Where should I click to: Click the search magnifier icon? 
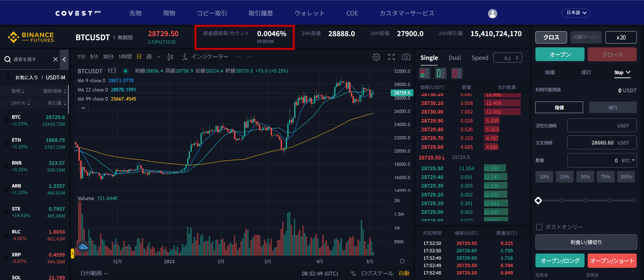tap(7, 59)
